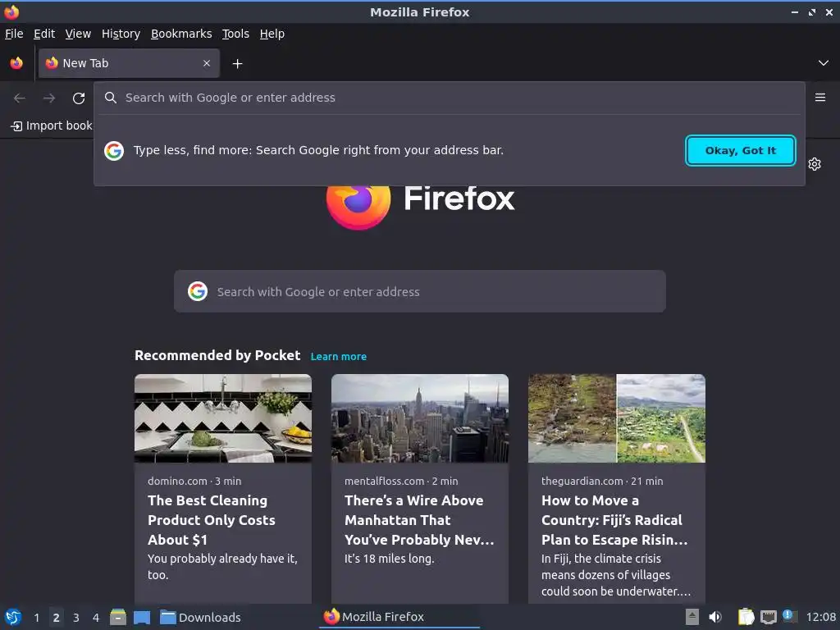Open Firefox View pinned icon
Viewport: 840px width, 630px height.
[x=16, y=63]
